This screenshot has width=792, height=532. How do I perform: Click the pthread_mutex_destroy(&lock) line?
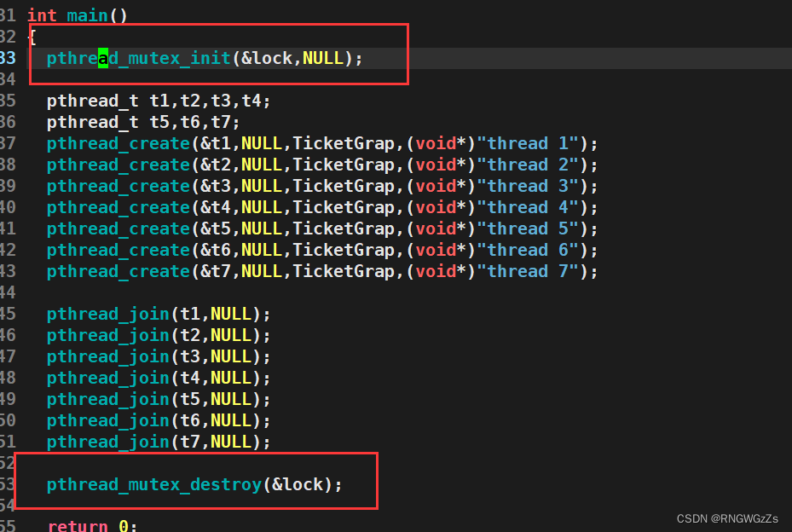194,485
